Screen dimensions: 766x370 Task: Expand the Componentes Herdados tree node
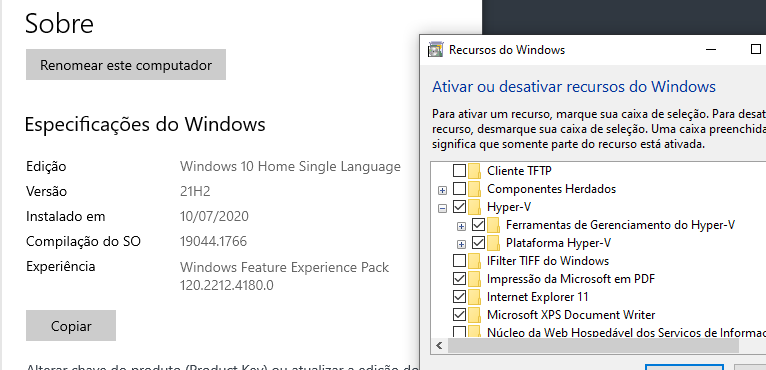443,190
